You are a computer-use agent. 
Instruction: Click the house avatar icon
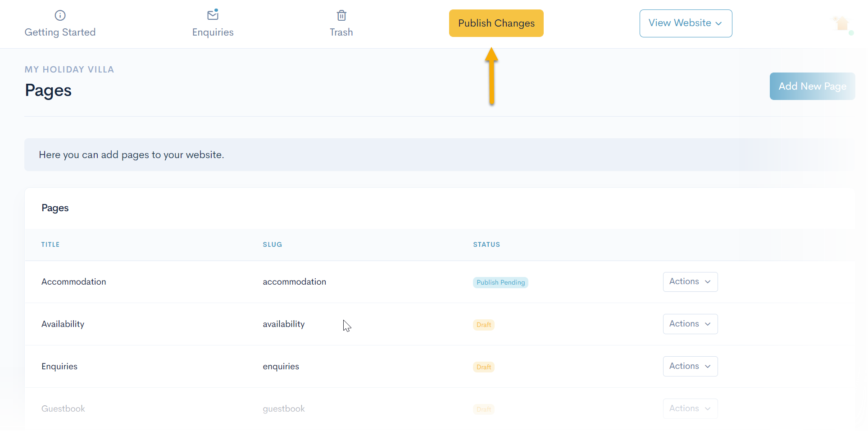[842, 24]
